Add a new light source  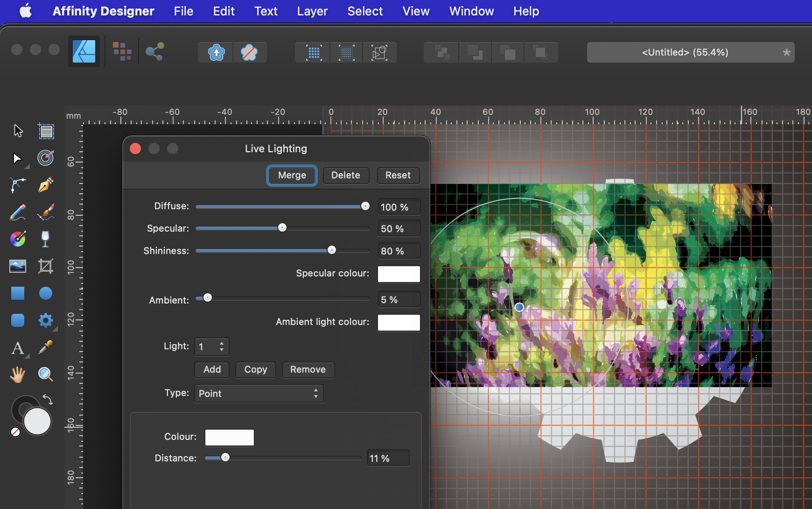[x=212, y=370]
